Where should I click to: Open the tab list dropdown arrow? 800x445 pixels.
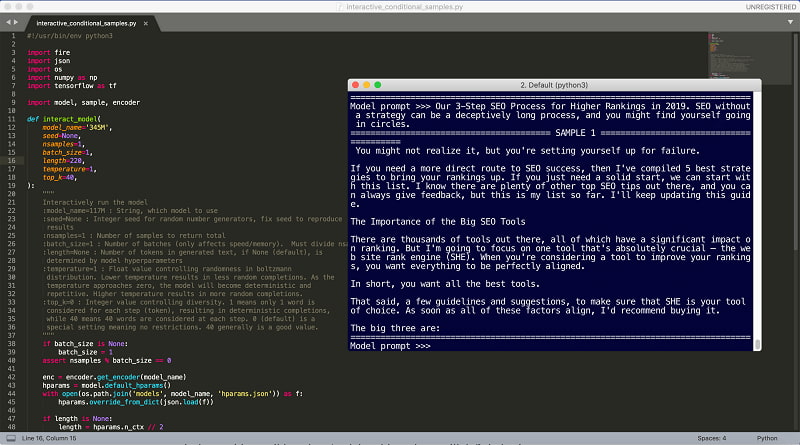790,22
